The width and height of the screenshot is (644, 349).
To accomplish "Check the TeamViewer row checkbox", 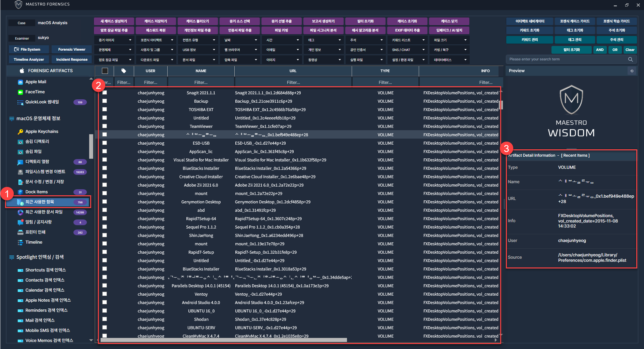I will pos(105,126).
